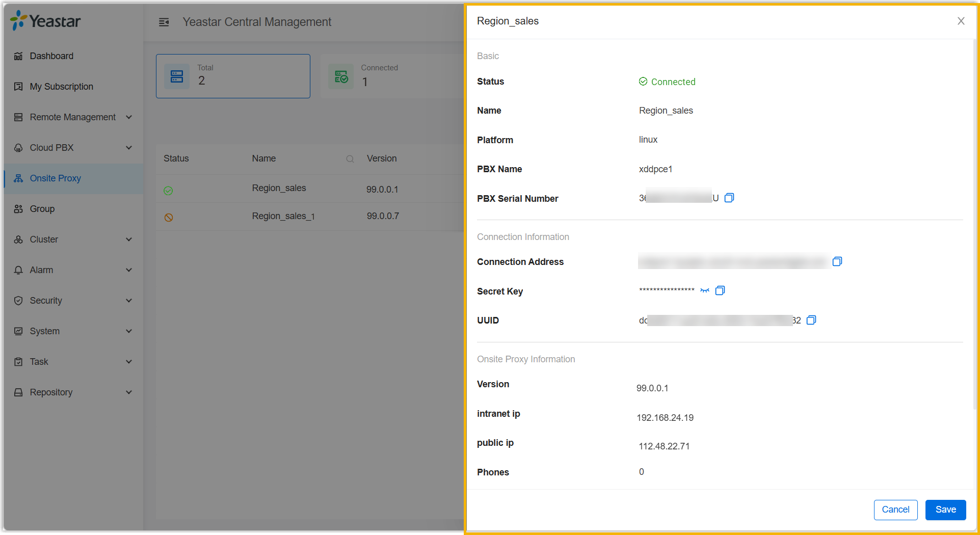Close the Region_sales panel
This screenshot has height=535, width=980.
click(961, 21)
